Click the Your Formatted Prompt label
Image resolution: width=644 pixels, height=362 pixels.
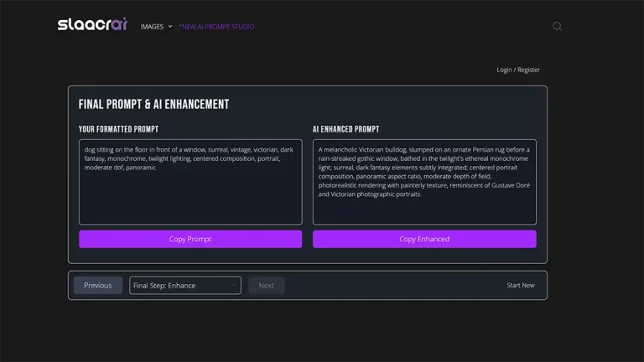[x=118, y=129]
